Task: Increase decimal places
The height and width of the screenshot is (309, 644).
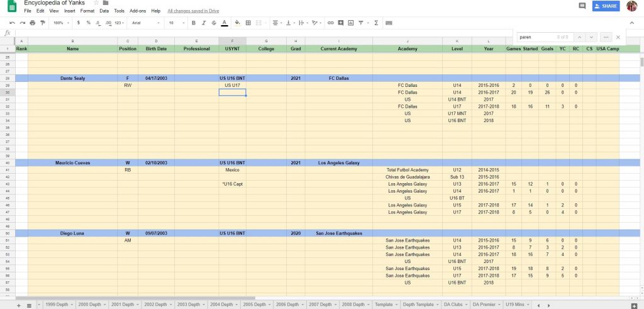Action: [x=108, y=23]
